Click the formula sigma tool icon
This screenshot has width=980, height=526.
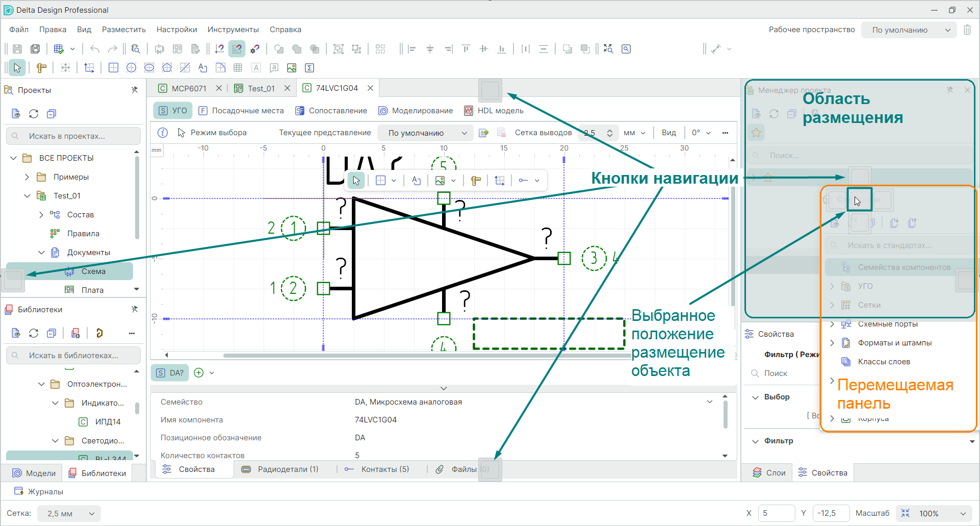click(309, 68)
